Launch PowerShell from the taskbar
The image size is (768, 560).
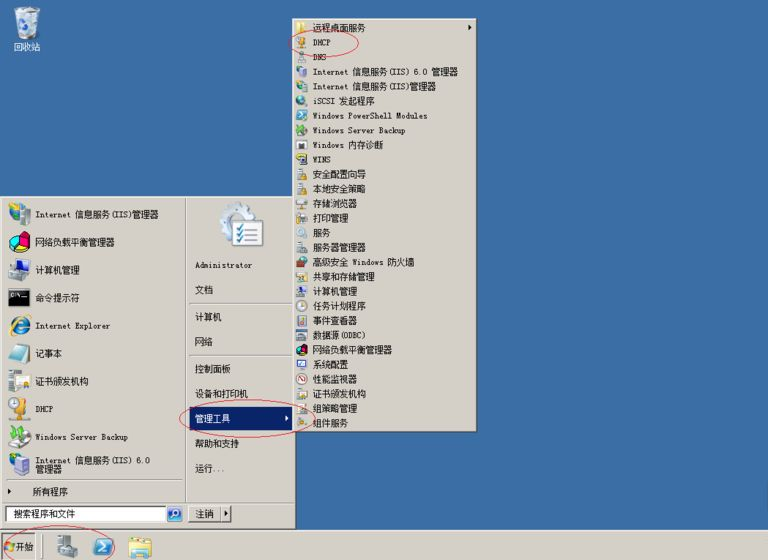tap(103, 546)
